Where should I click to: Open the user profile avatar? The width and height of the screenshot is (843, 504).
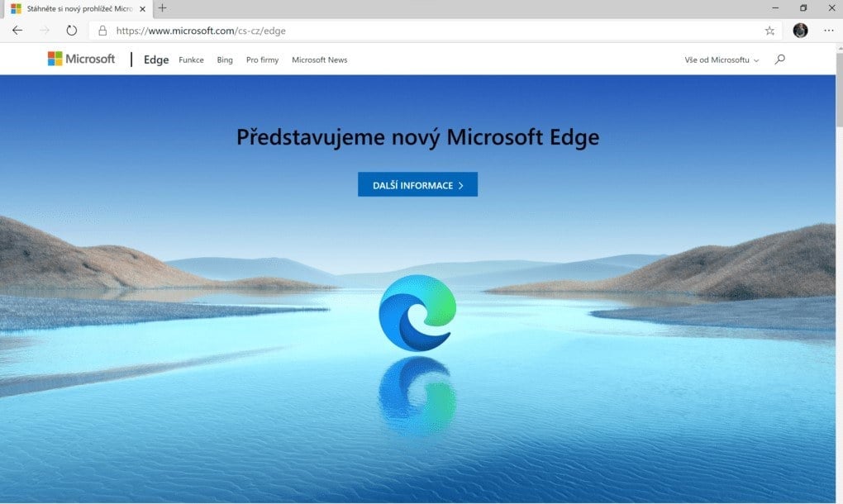(x=800, y=31)
